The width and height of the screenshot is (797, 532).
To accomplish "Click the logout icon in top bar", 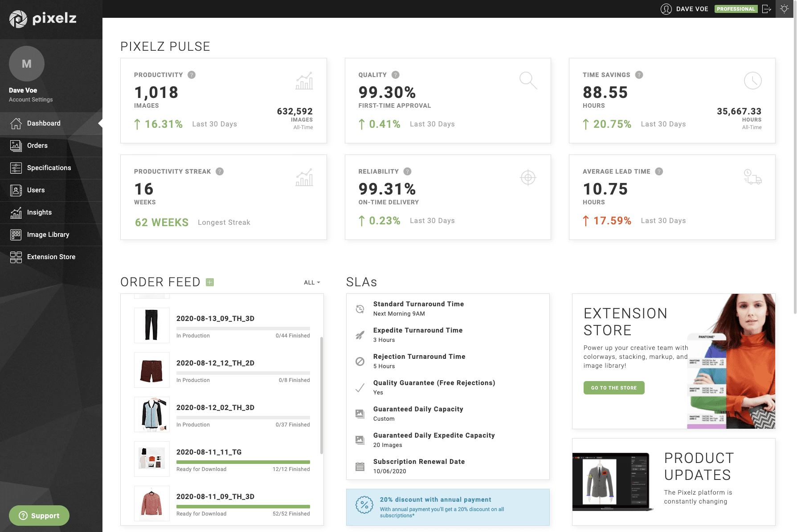I will coord(766,9).
